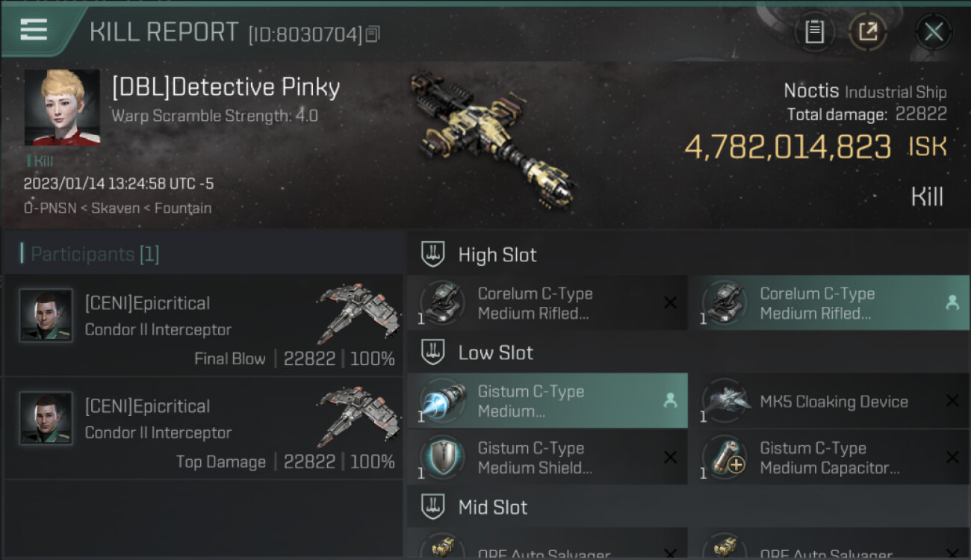Open the O-PNSN < Skaven < Fountain location link
The width and height of the screenshot is (971, 560).
(117, 208)
